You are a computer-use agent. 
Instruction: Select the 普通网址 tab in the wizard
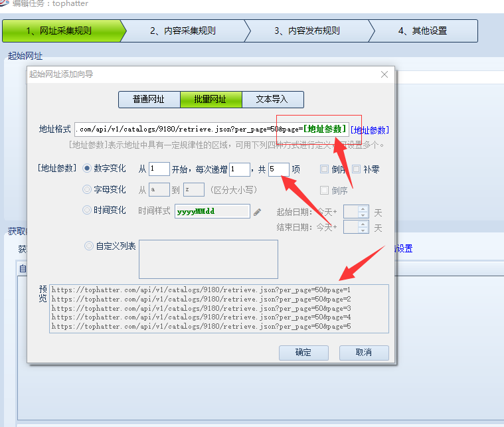(149, 100)
